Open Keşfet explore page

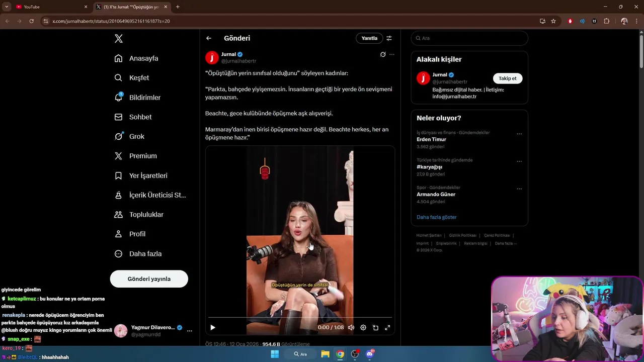[132, 78]
